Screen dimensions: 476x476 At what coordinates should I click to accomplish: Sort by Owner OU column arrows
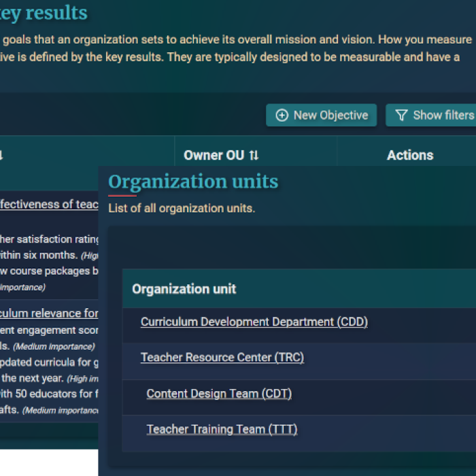[x=254, y=156]
